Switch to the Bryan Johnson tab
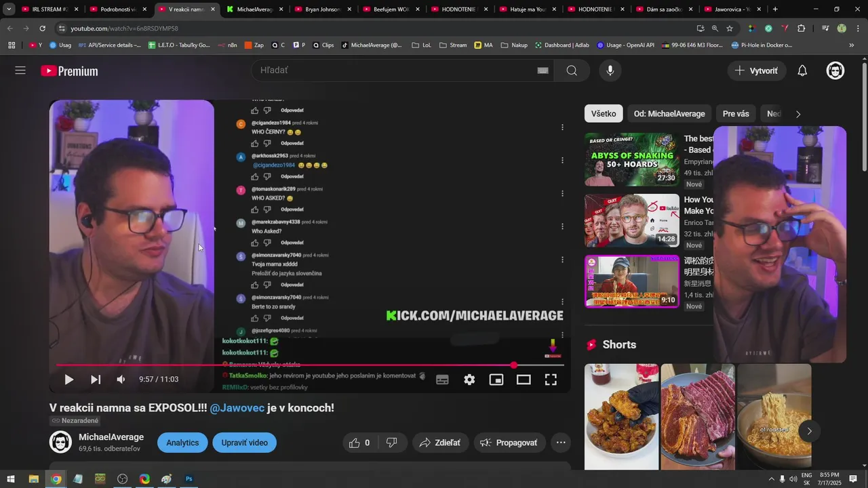868x488 pixels. (x=322, y=9)
